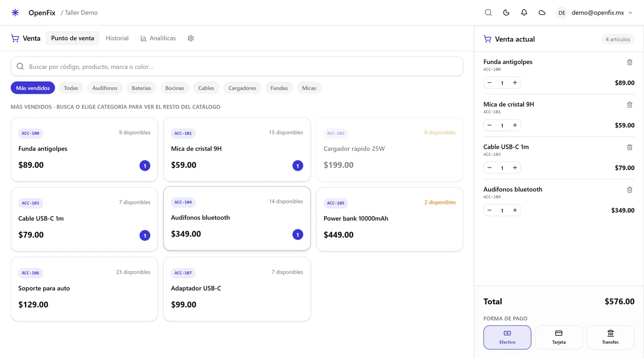Reduce Cable USB-C 1m quantity by one
The image size is (644, 358).
point(489,168)
